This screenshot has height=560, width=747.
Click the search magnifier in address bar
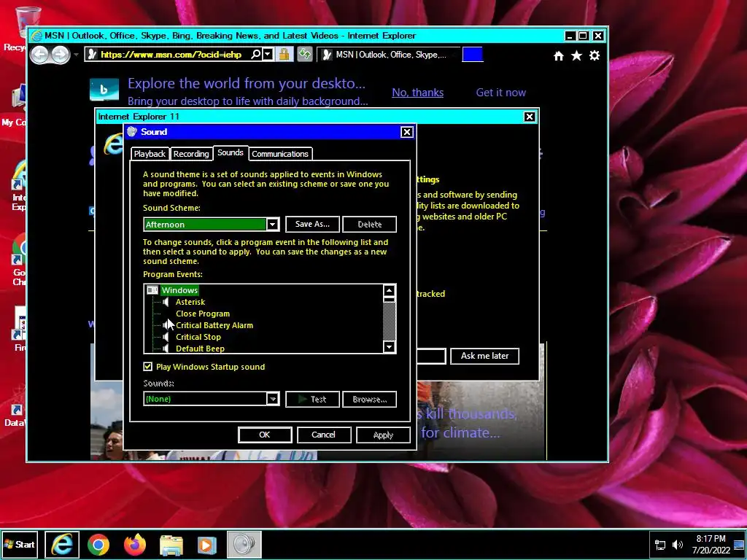256,54
